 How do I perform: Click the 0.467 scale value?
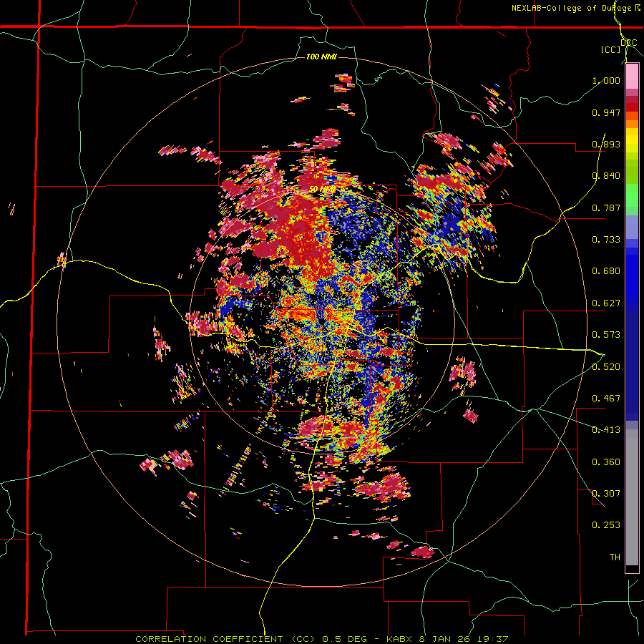(x=606, y=399)
